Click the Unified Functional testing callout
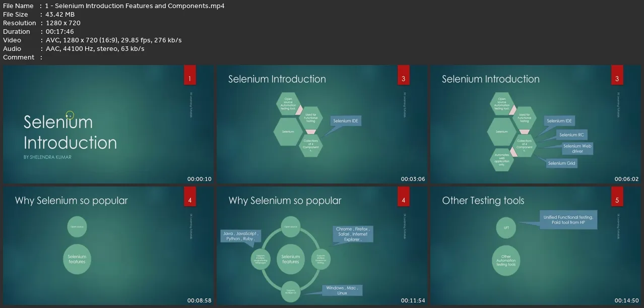This screenshot has height=308, width=644. [568, 220]
